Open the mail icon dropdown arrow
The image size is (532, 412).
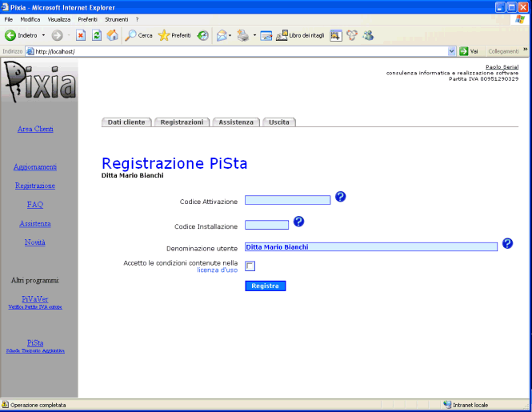[230, 35]
